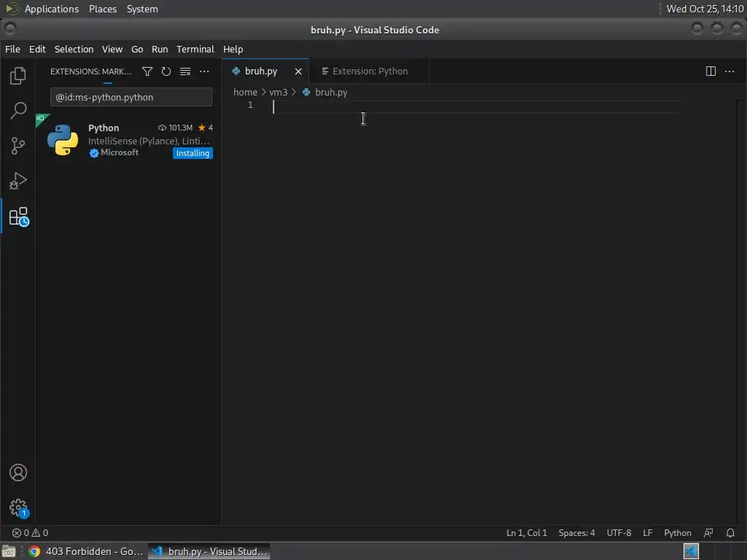Open the File menu
Viewport: 747px width, 560px height.
click(x=12, y=49)
